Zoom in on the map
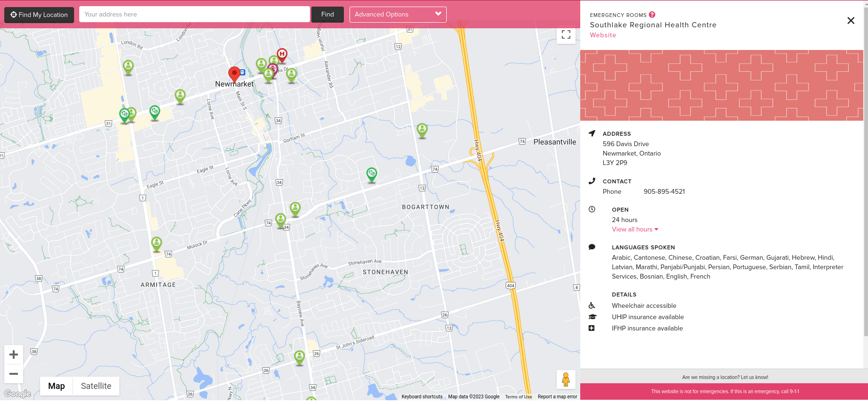 click(x=14, y=355)
